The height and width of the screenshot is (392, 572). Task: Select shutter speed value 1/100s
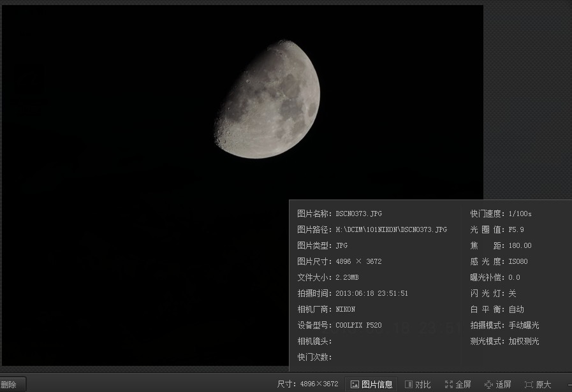pyautogui.click(x=520, y=214)
